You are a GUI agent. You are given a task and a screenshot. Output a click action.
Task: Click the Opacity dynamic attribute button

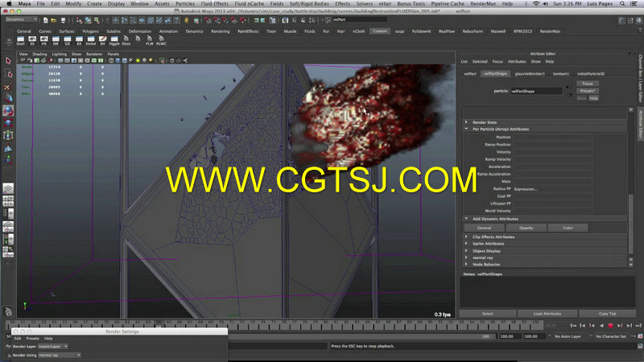tap(526, 228)
